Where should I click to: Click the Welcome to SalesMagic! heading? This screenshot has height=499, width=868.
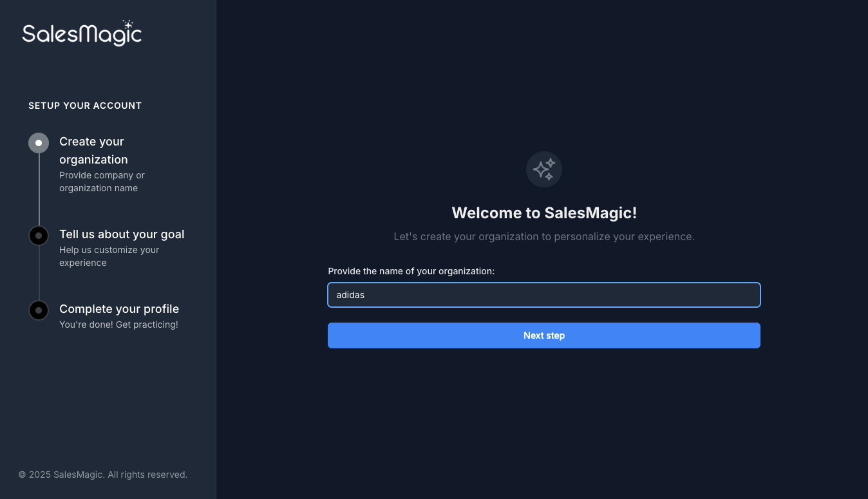[544, 213]
